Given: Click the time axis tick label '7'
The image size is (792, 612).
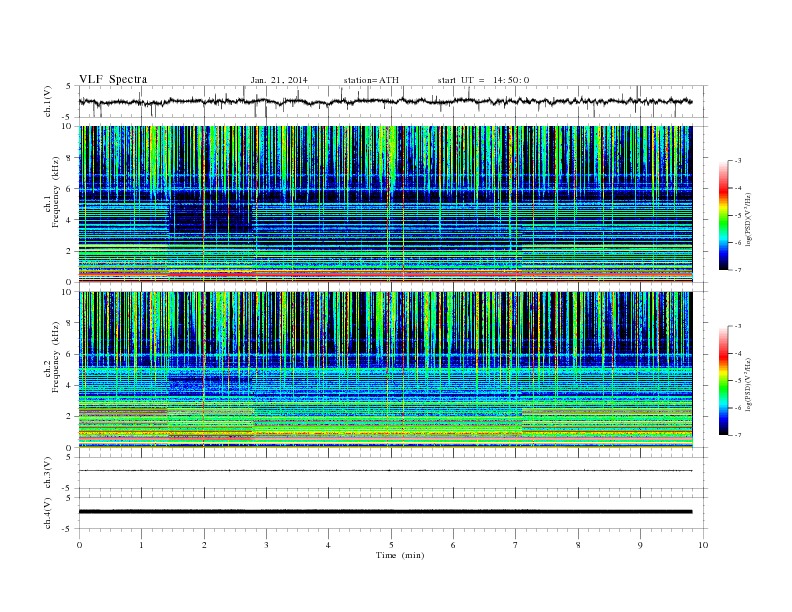Looking at the screenshot, I should [516, 545].
